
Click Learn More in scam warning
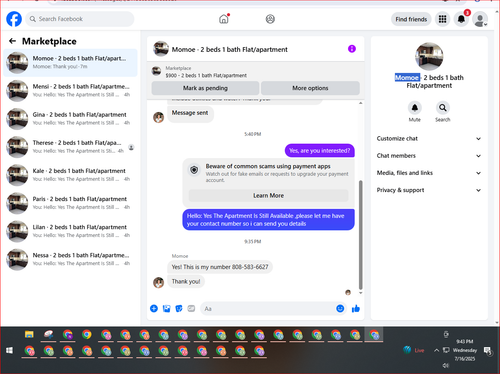point(268,195)
